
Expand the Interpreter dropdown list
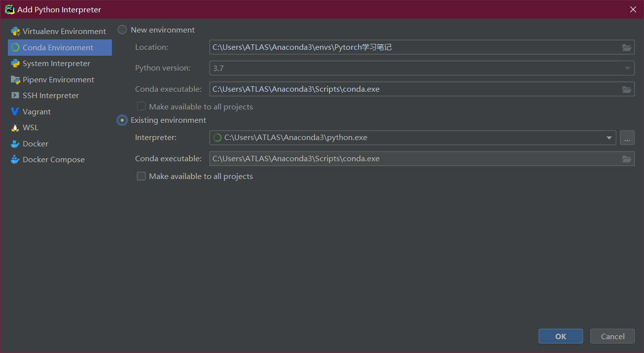coord(609,138)
